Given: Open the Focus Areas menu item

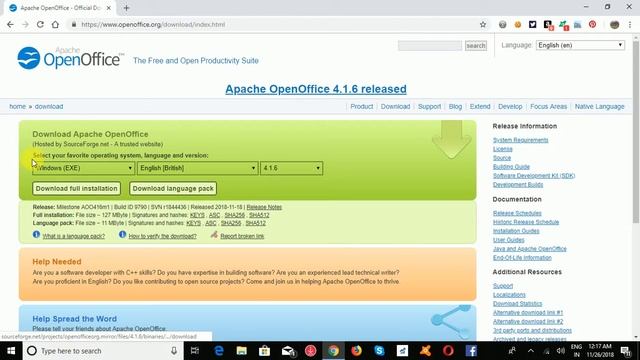Looking at the screenshot, I should click(x=549, y=107).
